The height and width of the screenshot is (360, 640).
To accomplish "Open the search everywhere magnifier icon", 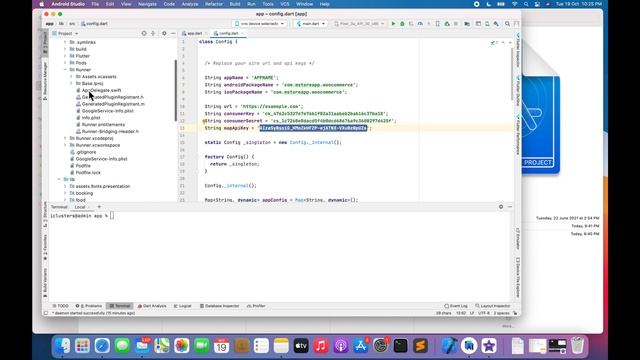I will pyautogui.click(x=507, y=24).
